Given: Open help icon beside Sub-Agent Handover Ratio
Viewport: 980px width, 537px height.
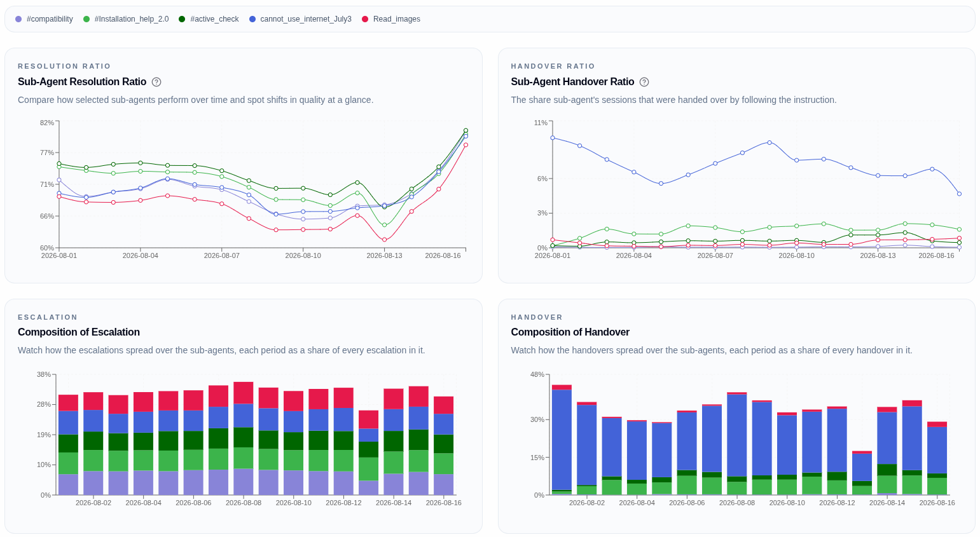Looking at the screenshot, I should tap(644, 82).
